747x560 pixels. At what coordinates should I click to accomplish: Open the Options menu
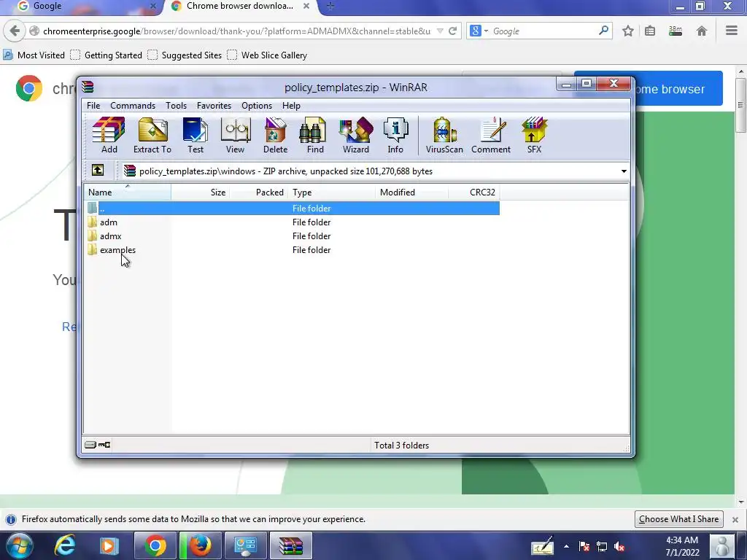(x=257, y=106)
